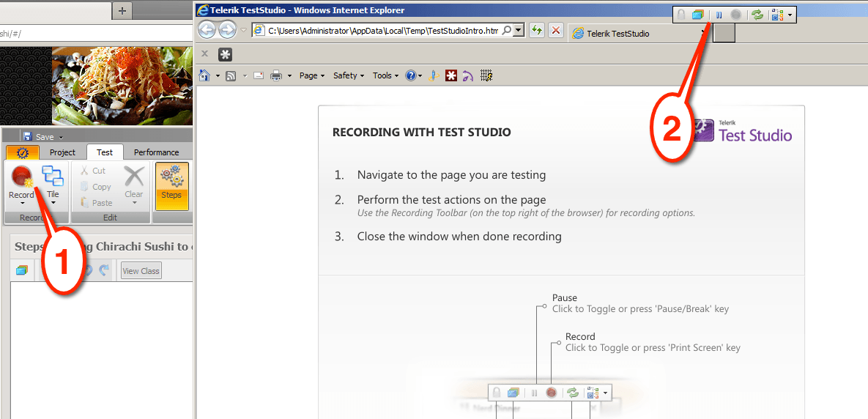
Task: Open the Print dropdown arrow
Action: pyautogui.click(x=289, y=76)
